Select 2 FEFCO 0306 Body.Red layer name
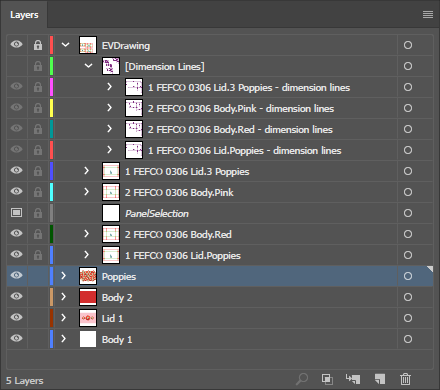Screen dimensions: 440x390 (x=178, y=234)
